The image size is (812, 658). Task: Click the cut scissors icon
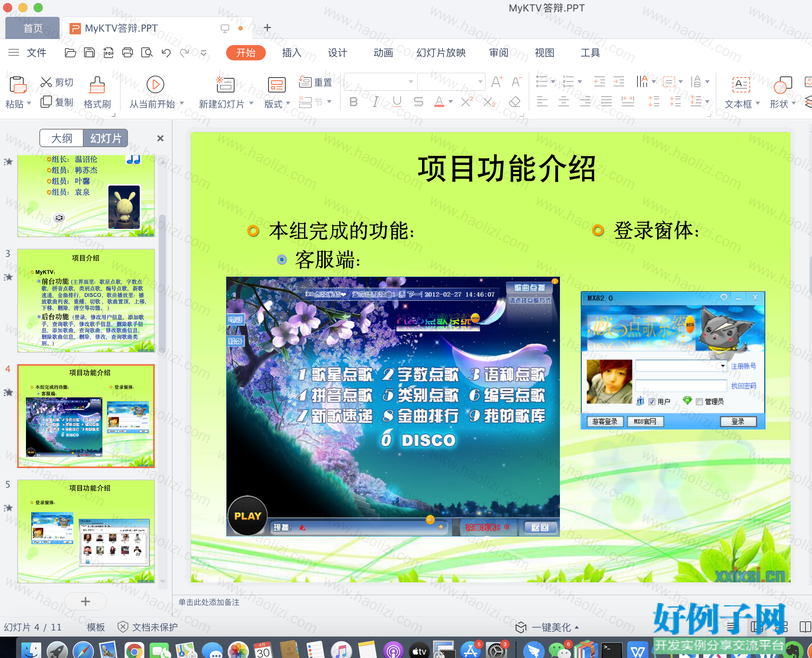coord(46,82)
